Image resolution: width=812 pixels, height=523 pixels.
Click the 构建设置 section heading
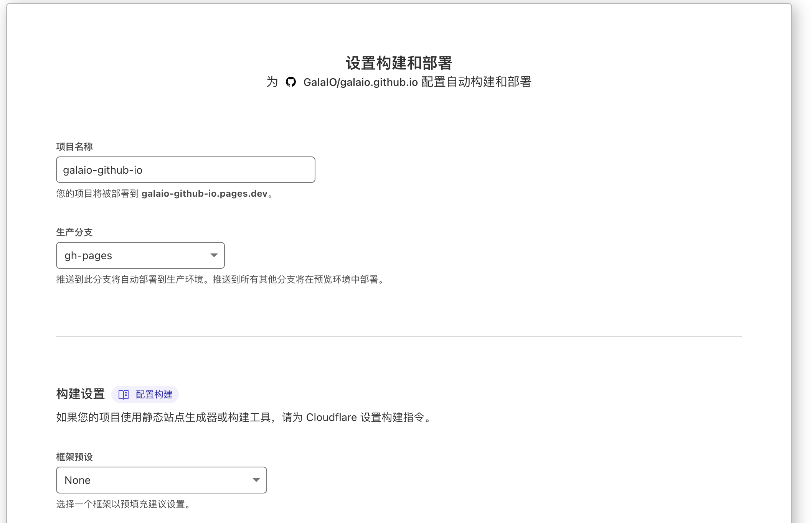(x=80, y=394)
